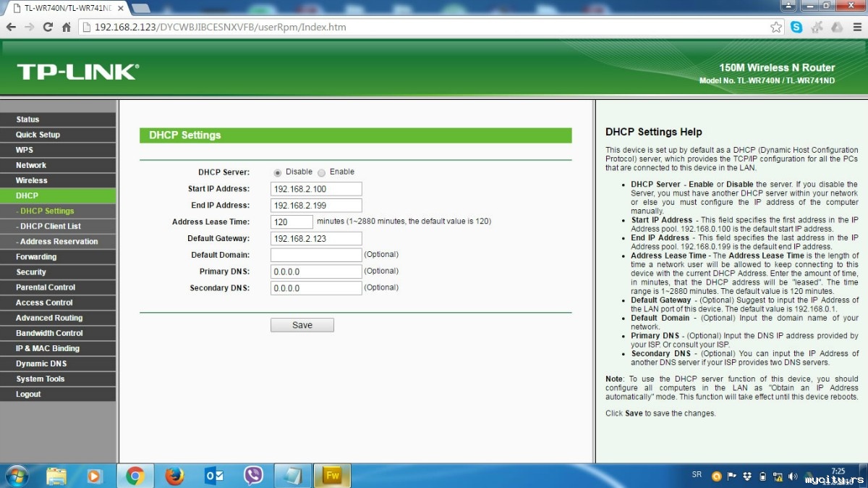Open the Skype extension icon

(x=796, y=28)
